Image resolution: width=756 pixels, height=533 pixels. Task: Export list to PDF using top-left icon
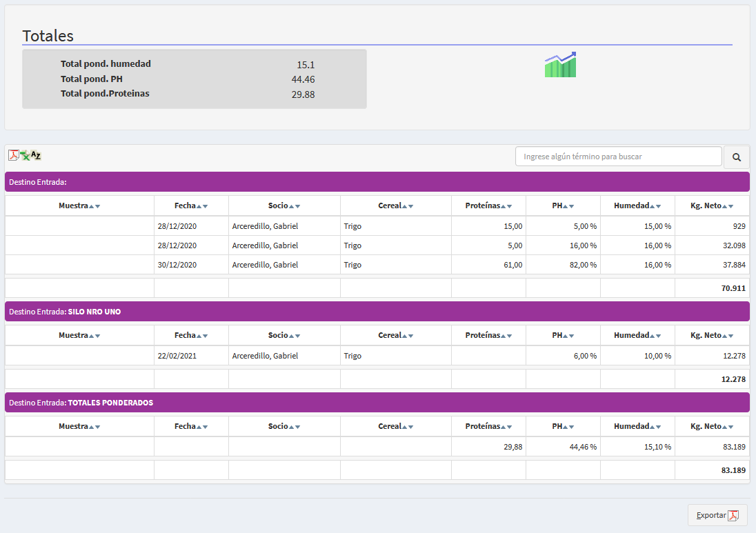[13, 155]
